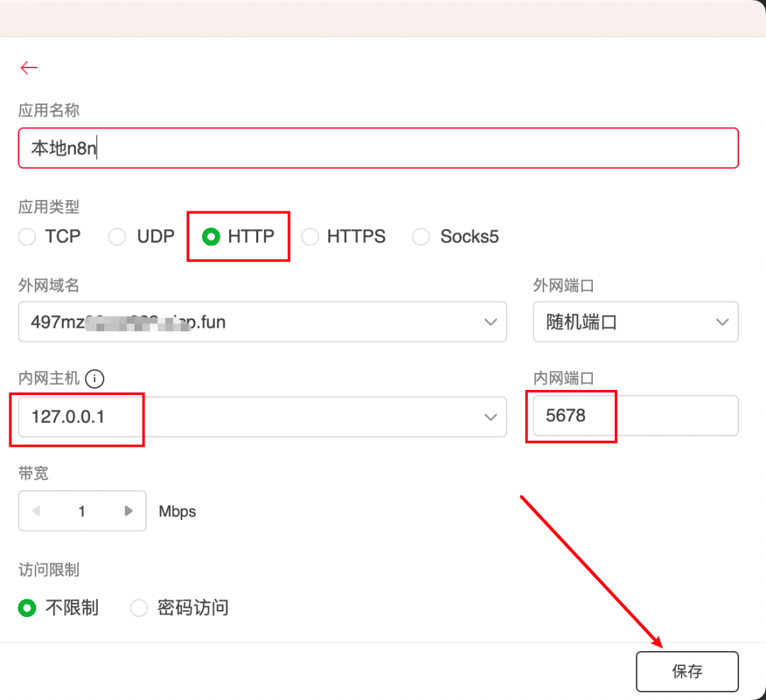Choose 不限制 access restriction
766x700 pixels.
(27, 608)
